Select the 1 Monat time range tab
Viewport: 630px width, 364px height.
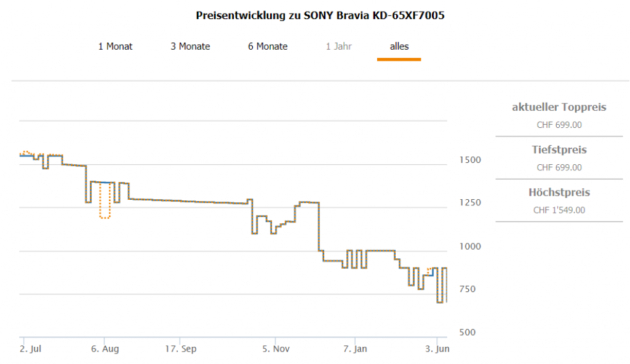[115, 46]
